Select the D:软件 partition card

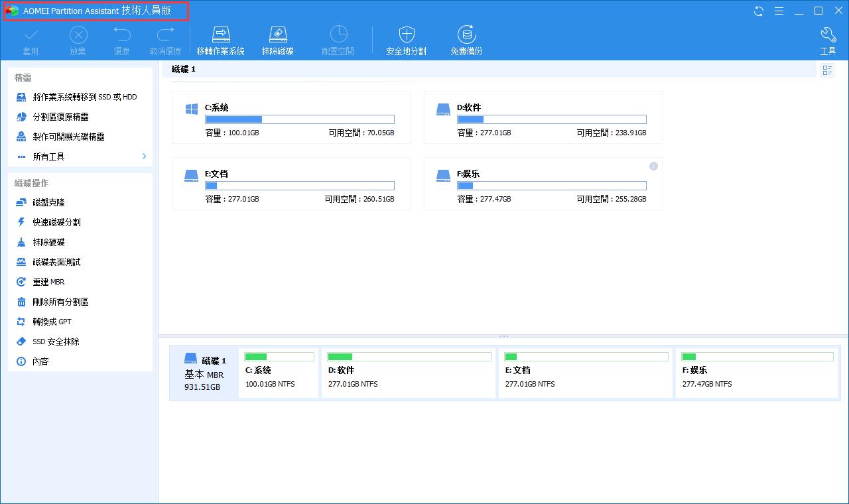[543, 117]
